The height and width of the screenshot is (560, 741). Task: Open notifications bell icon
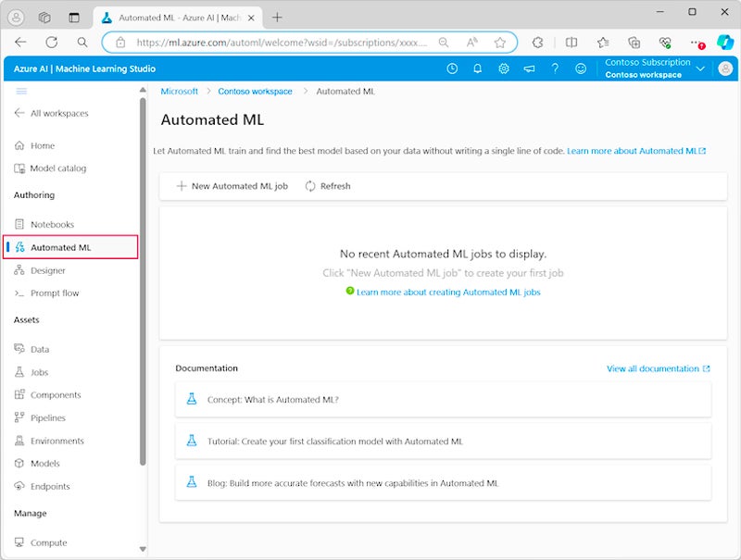(x=478, y=68)
